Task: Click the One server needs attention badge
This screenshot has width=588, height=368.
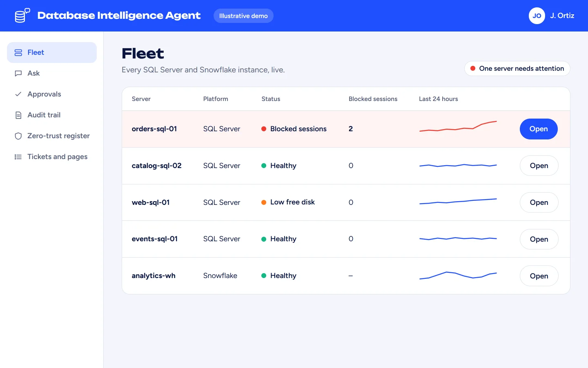Action: (517, 69)
